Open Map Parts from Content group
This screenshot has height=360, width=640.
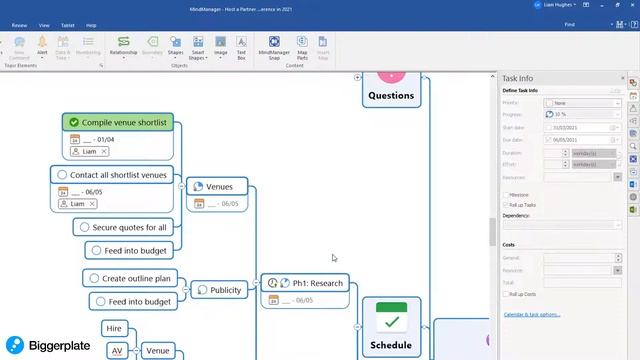(x=302, y=47)
